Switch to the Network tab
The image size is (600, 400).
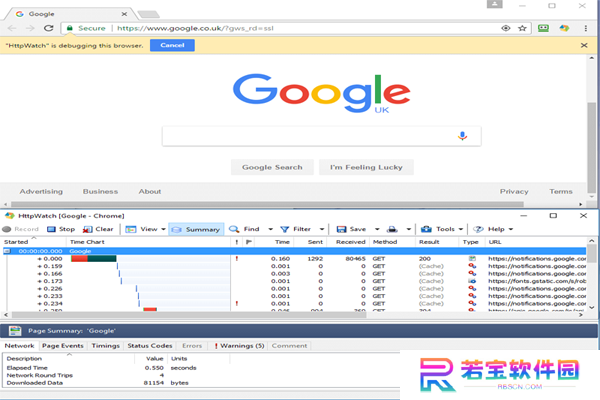(x=20, y=346)
